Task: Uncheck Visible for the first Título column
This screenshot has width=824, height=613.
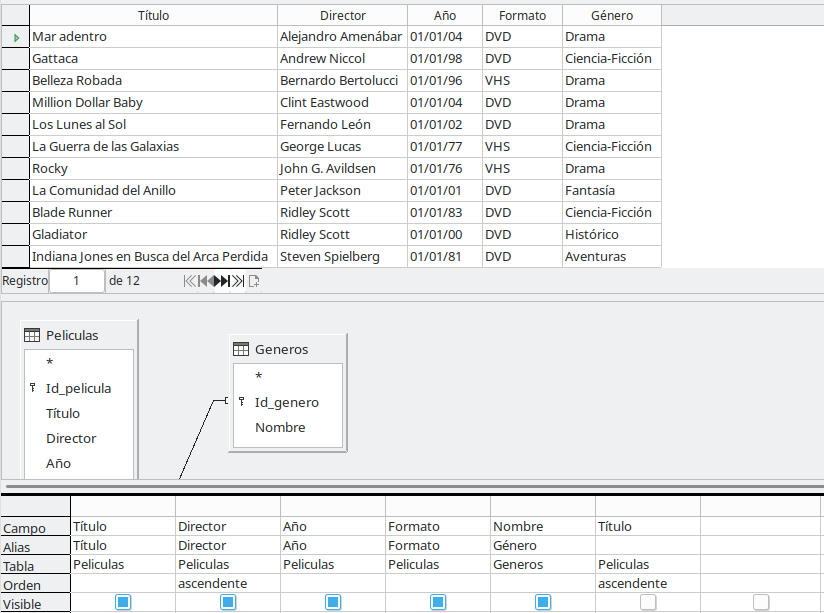Action: click(123, 602)
